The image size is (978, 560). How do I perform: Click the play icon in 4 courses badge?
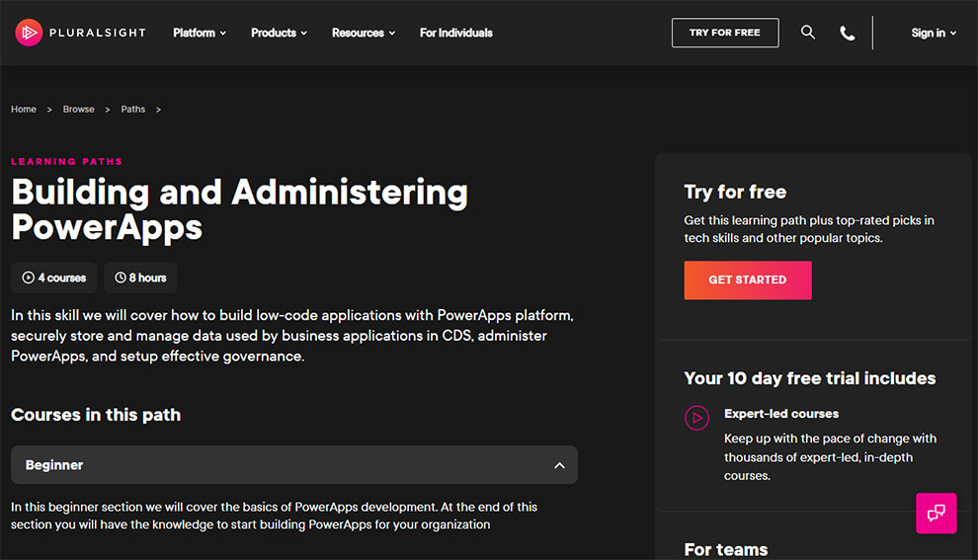point(28,278)
